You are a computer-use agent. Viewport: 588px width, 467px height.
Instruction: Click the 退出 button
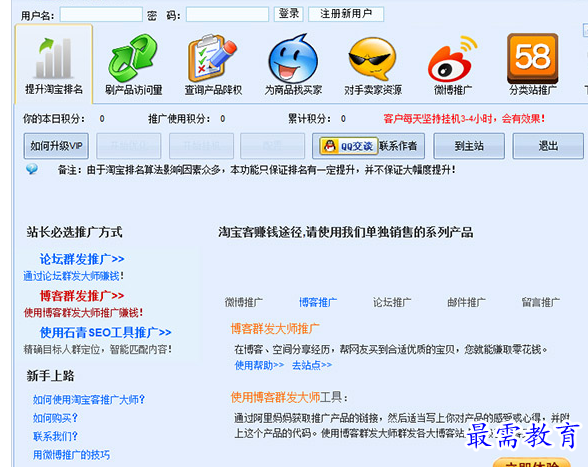(x=548, y=146)
